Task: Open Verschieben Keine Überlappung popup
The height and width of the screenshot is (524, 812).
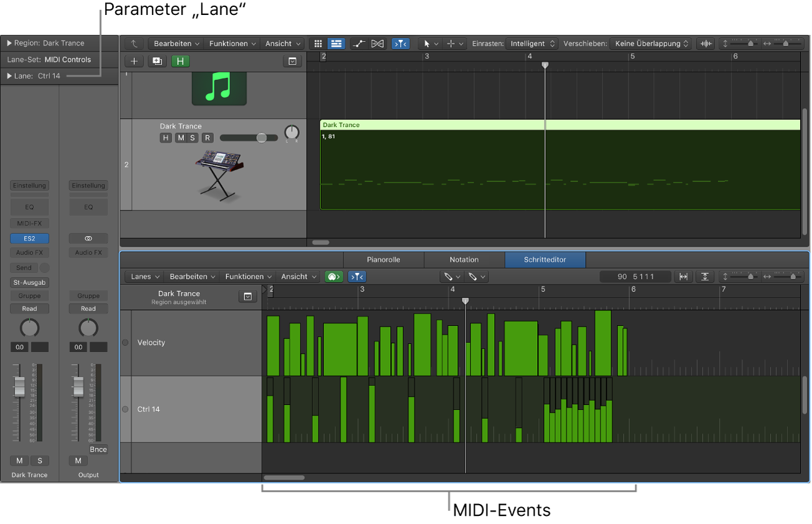Action: [x=651, y=44]
